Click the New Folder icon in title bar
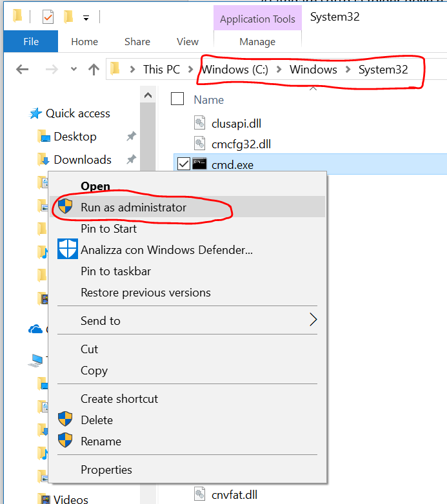The image size is (447, 504). point(68,17)
